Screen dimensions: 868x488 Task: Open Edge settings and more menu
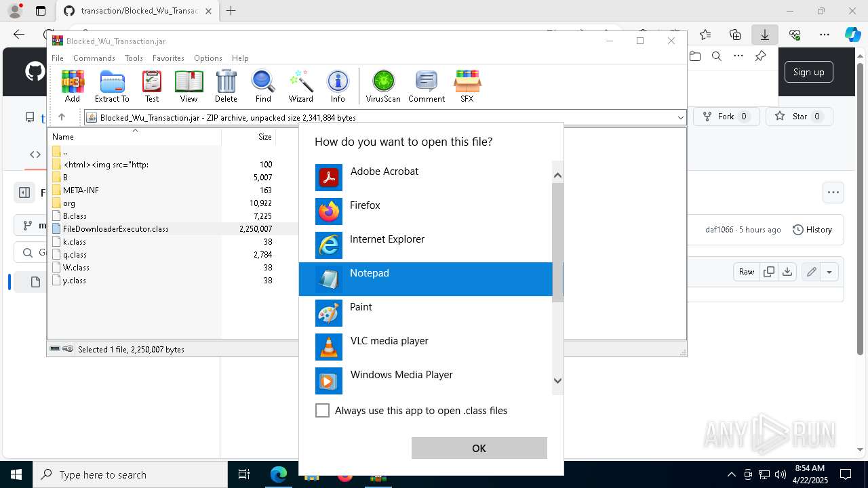click(x=825, y=35)
